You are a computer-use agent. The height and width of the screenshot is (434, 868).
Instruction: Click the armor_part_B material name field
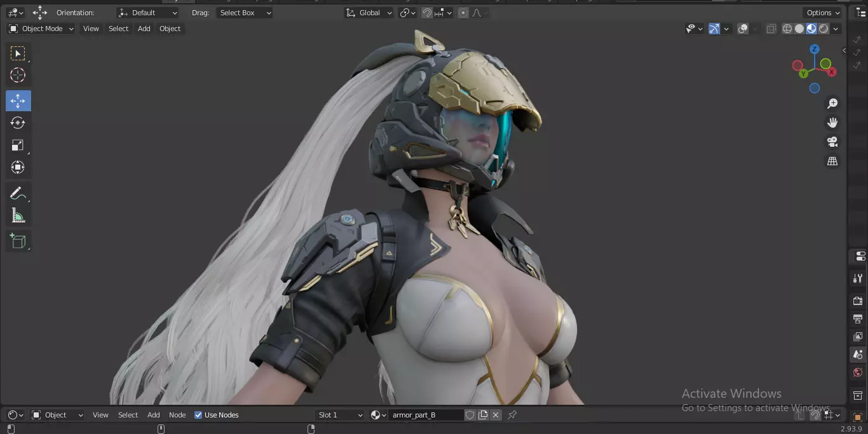(426, 415)
